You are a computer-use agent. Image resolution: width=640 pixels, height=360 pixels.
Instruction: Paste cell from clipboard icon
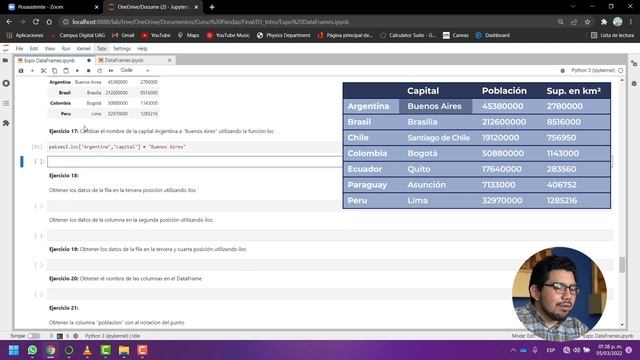pos(66,71)
